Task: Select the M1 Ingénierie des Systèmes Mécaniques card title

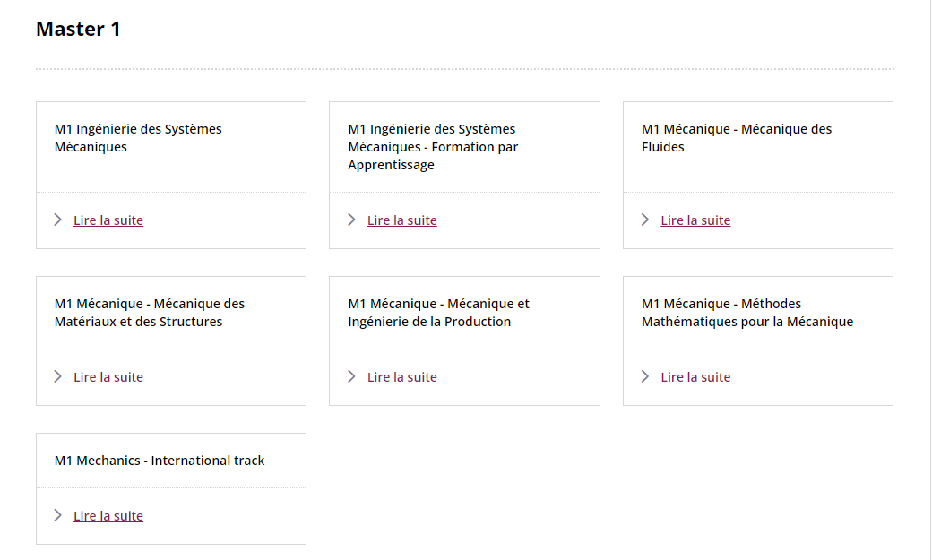Action: point(138,138)
